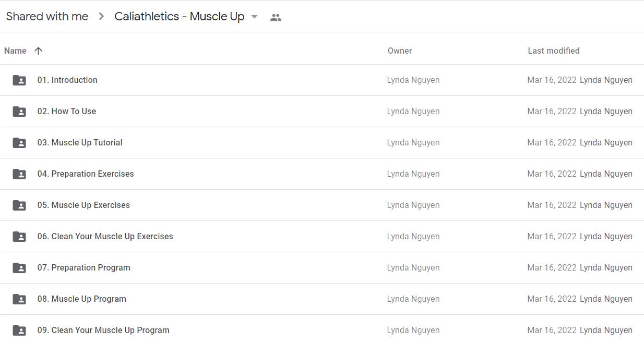This screenshot has width=644, height=344.
Task: Sort by the Name column header
Action: tap(15, 51)
